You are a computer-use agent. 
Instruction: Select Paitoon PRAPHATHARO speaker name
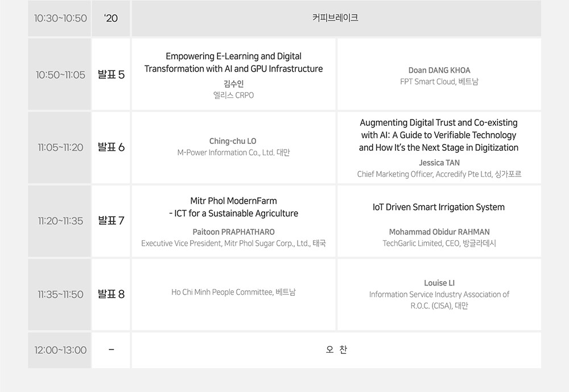click(233, 232)
